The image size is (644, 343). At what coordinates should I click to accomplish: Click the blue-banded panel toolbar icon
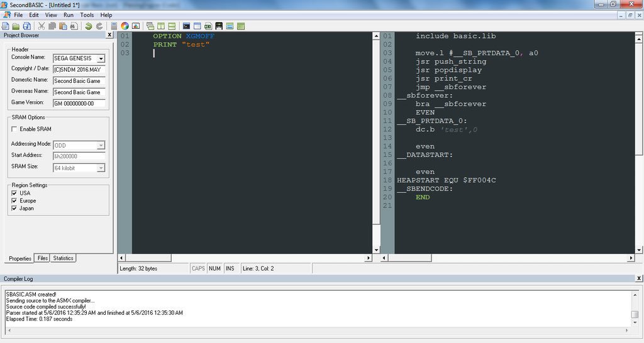[x=230, y=26]
